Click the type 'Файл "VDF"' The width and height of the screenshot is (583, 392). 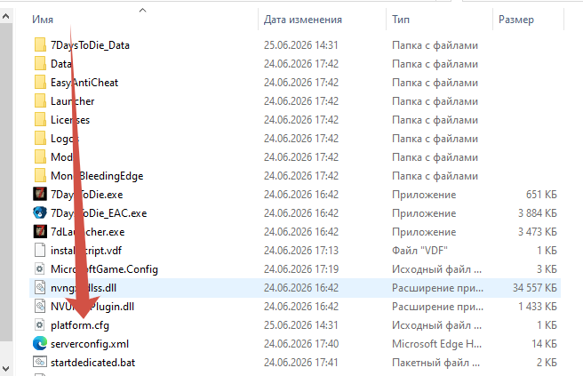pos(419,251)
